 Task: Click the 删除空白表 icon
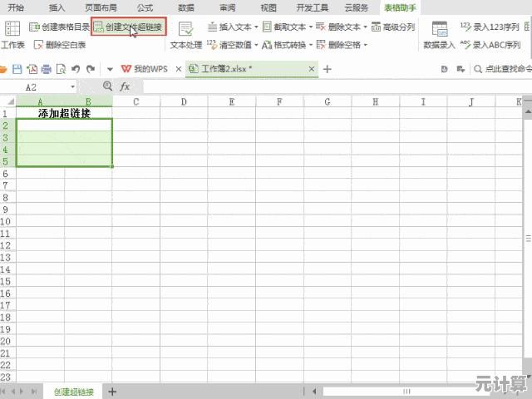point(38,45)
